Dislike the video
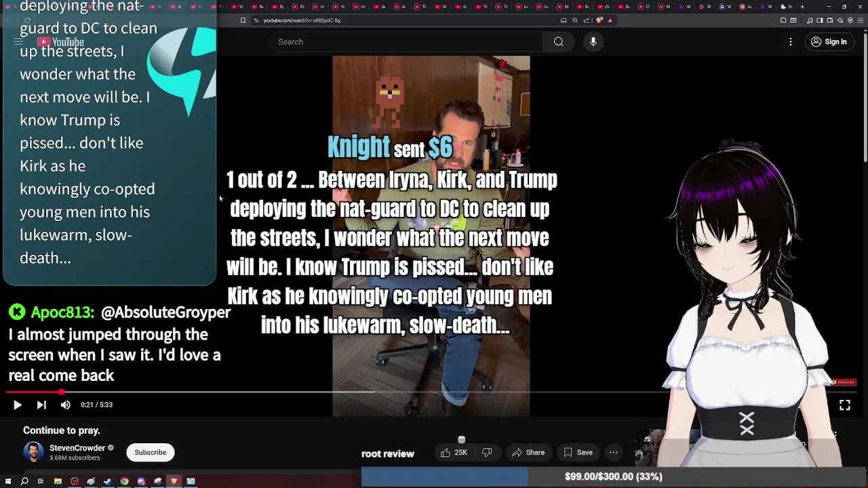 487,452
